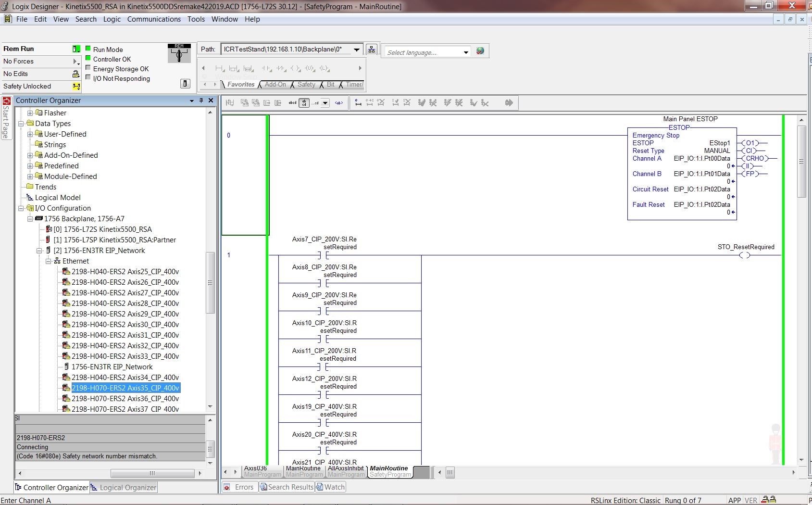This screenshot has width=812, height=505.
Task: Select Axis30_CIP_400v module in tree
Action: 125,324
